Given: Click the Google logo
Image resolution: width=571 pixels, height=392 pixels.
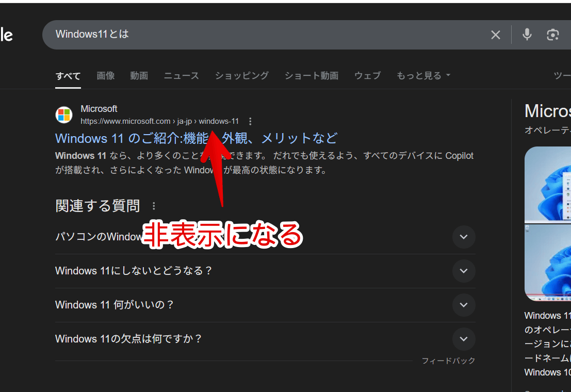Looking at the screenshot, I should (x=6, y=35).
